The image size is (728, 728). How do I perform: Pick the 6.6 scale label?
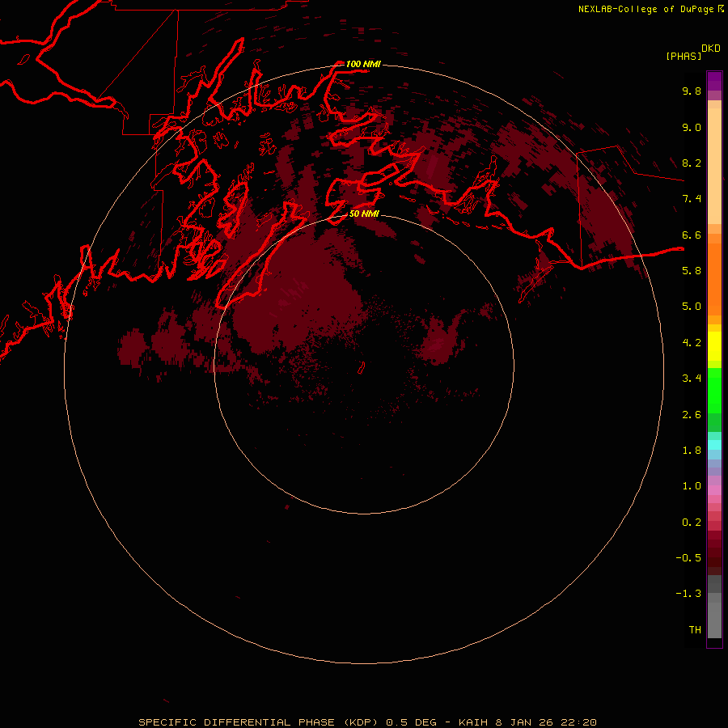(692, 235)
